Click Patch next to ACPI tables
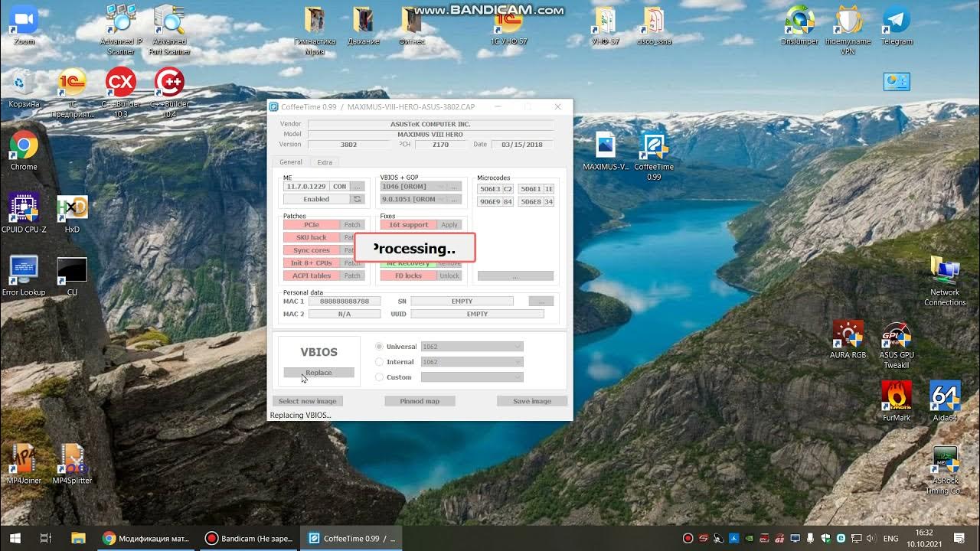 tap(352, 275)
